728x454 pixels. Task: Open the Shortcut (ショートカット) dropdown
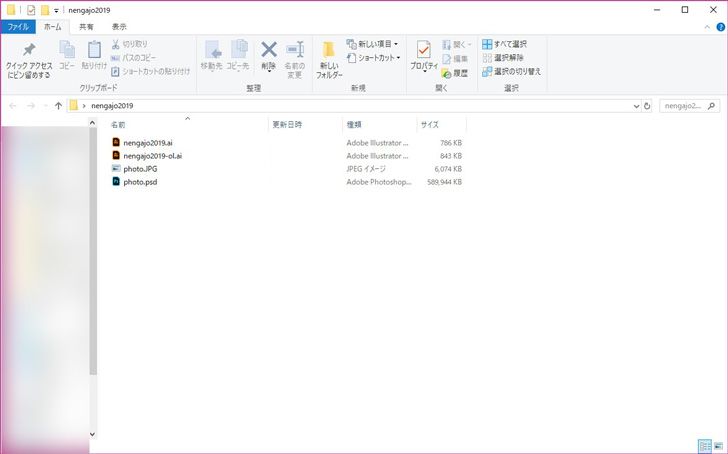pyautogui.click(x=373, y=58)
